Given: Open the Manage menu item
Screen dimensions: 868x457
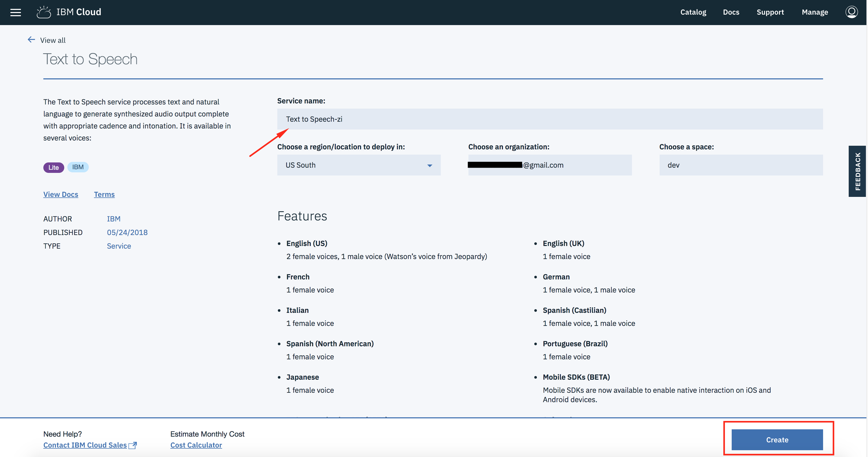Looking at the screenshot, I should click(x=814, y=12).
